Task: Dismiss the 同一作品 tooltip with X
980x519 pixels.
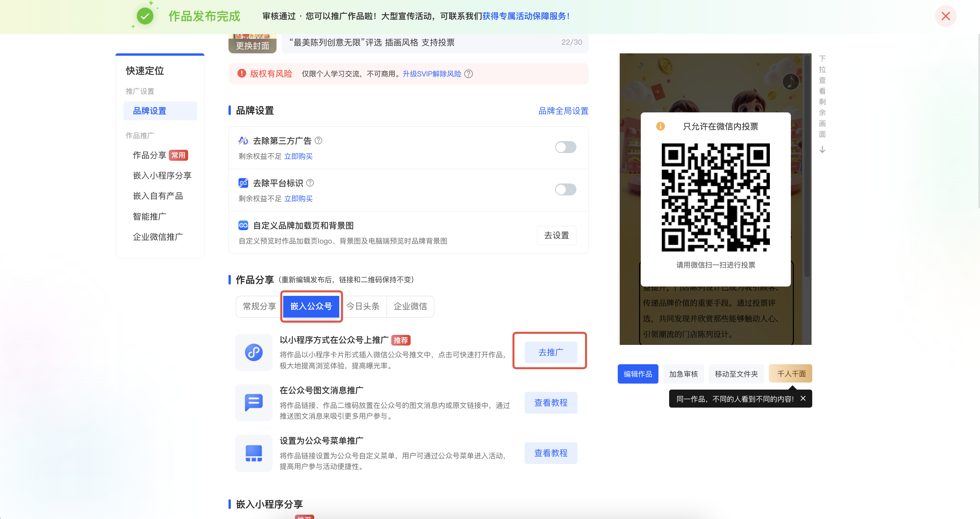Action: [803, 398]
